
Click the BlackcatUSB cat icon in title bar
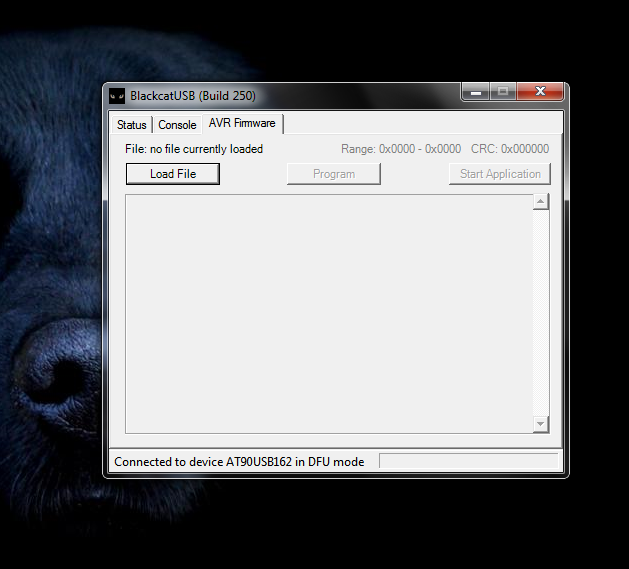click(117, 96)
